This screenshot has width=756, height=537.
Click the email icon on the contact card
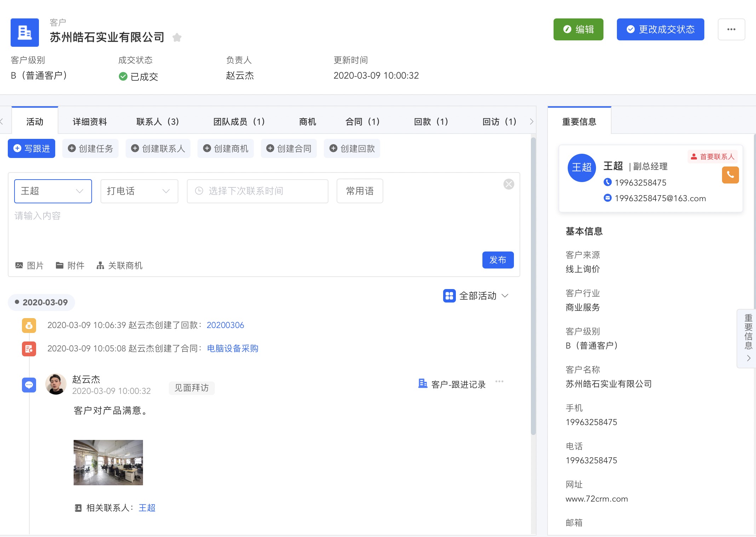[x=607, y=198]
